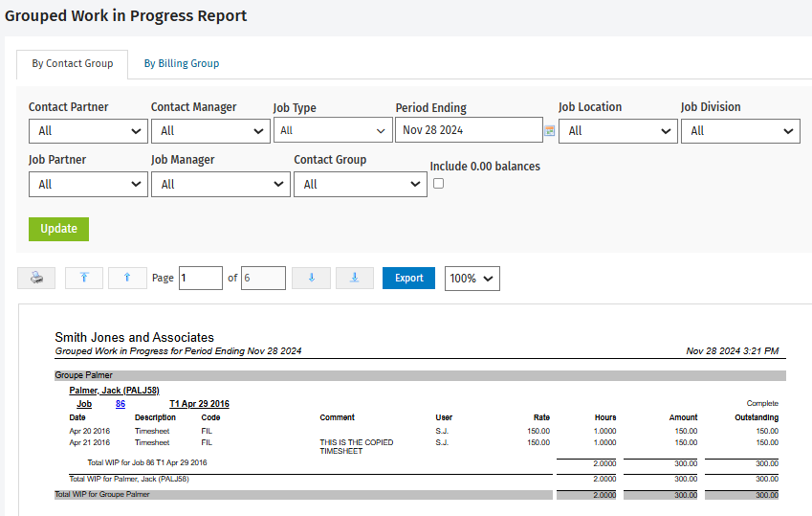
Task: Click the Smith Jones and Associates title
Action: (x=134, y=338)
